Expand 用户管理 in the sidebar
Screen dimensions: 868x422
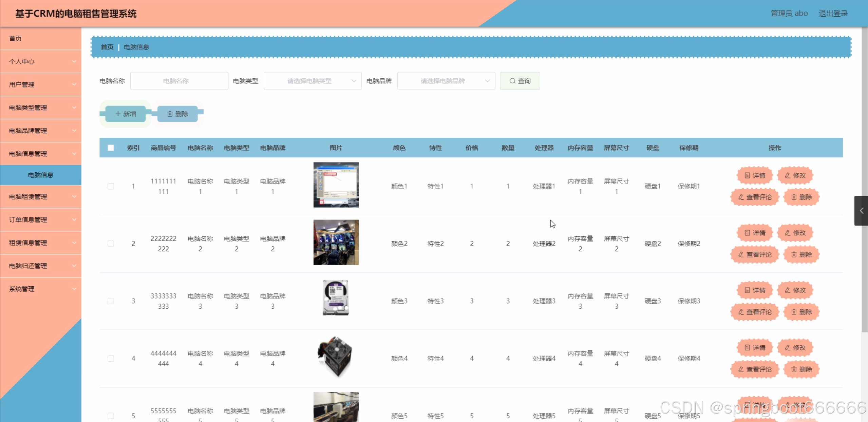41,84
